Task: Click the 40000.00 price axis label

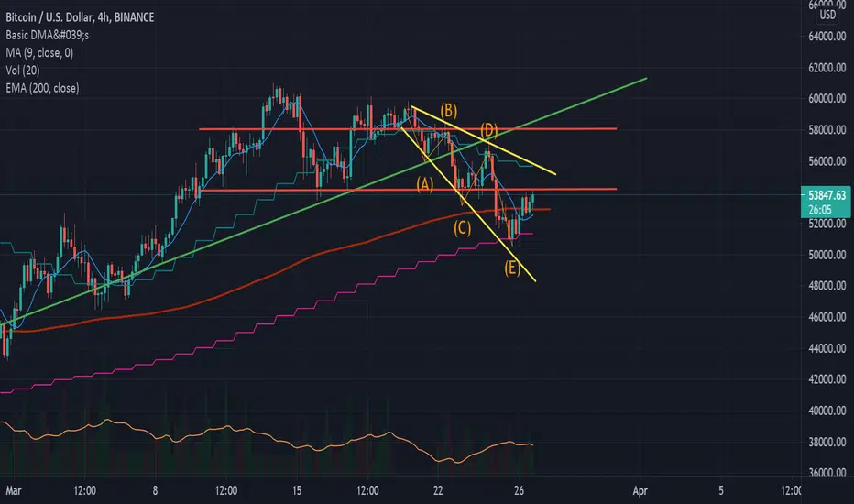Action: [x=827, y=411]
